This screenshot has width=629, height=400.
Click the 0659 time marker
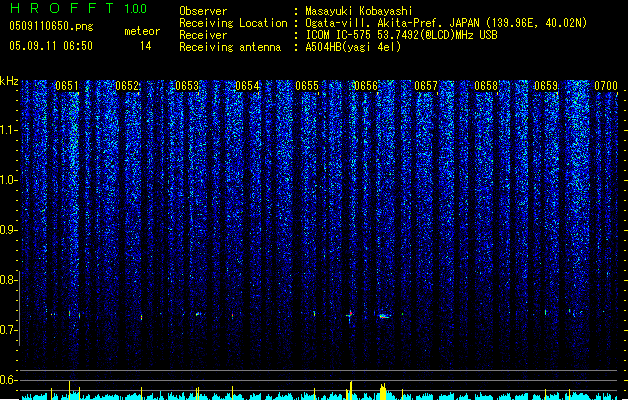click(546, 86)
